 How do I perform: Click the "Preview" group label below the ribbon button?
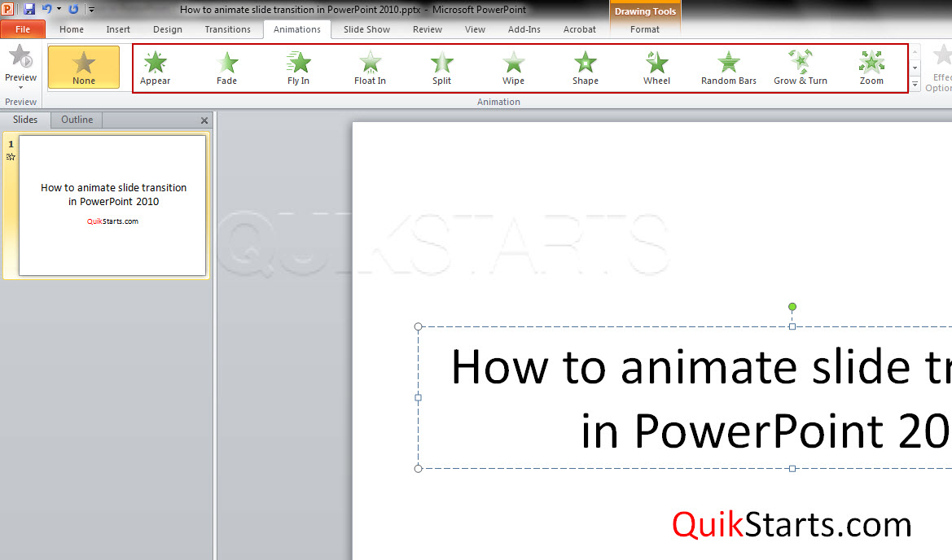click(x=20, y=102)
